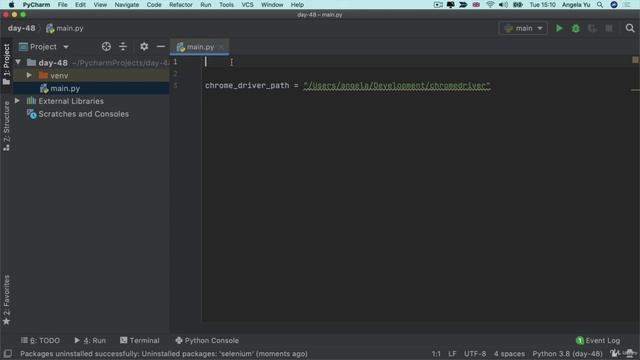
Task: Open the Window menu
Action: click(272, 4)
